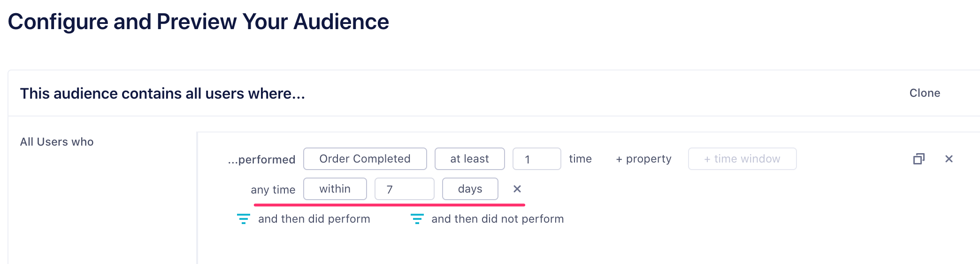Click the 'Configure and Preview Your Audience' heading
980x264 pixels.
[x=199, y=22]
